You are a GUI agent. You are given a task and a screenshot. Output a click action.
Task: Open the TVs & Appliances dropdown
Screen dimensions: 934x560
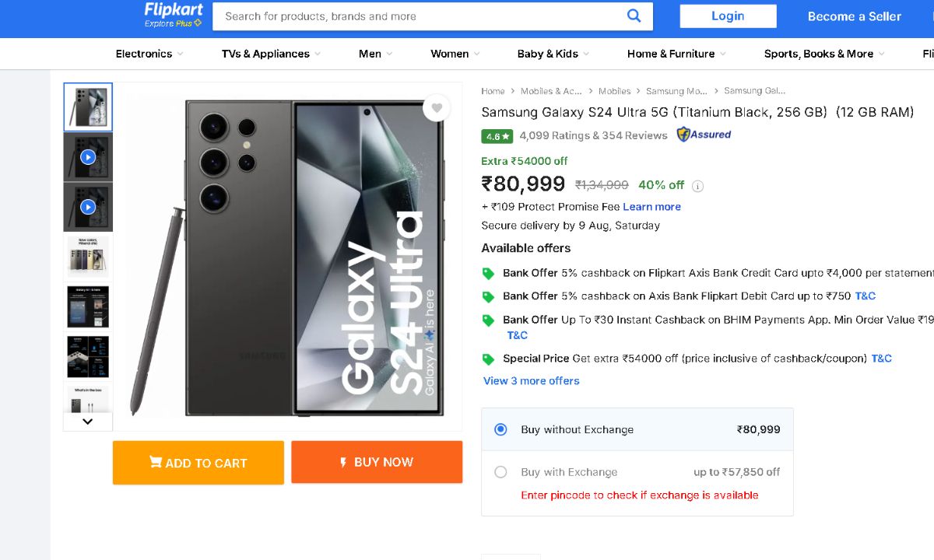point(270,54)
